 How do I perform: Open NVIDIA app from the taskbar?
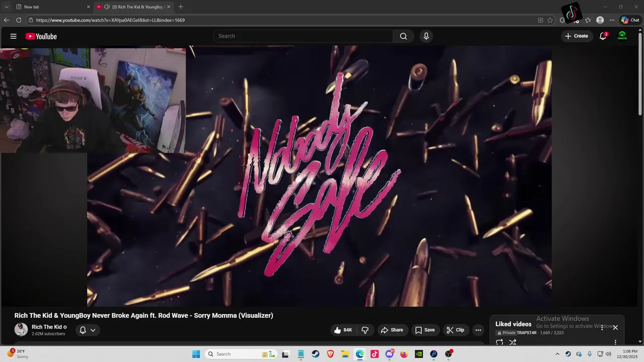point(419,354)
